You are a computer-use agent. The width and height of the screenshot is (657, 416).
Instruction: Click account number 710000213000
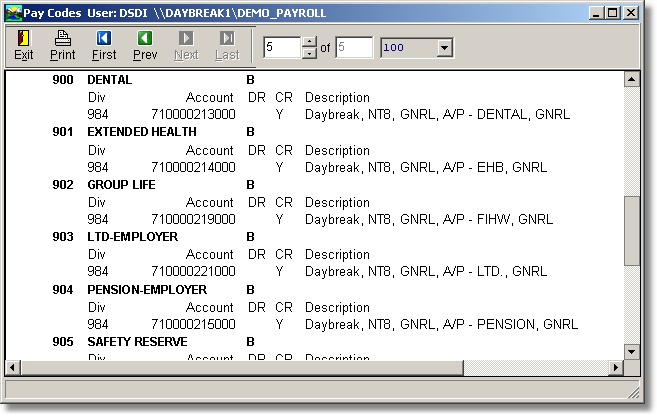click(x=193, y=114)
